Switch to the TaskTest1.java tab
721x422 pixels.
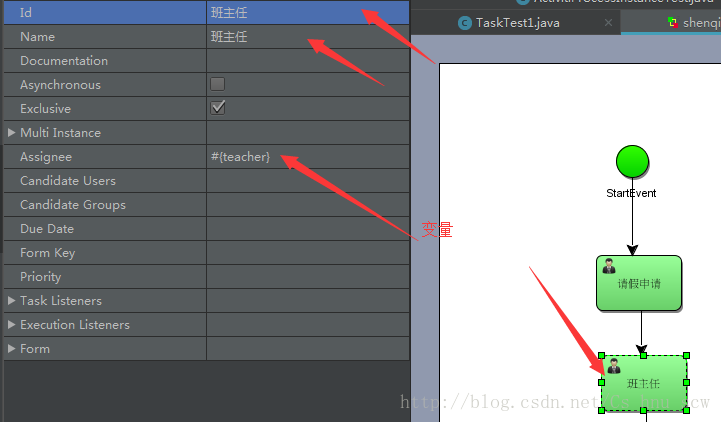pos(515,23)
